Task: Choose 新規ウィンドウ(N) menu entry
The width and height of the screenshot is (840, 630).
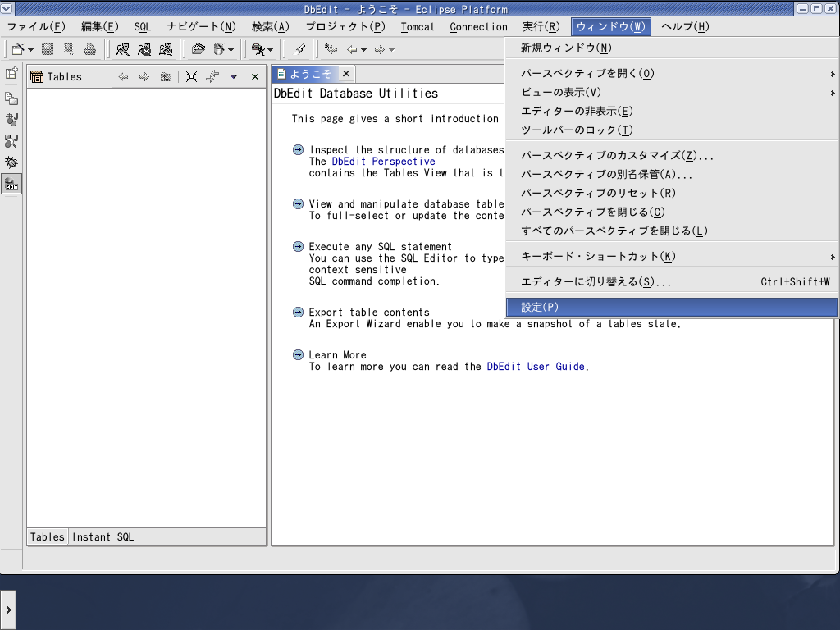Action: pos(672,48)
